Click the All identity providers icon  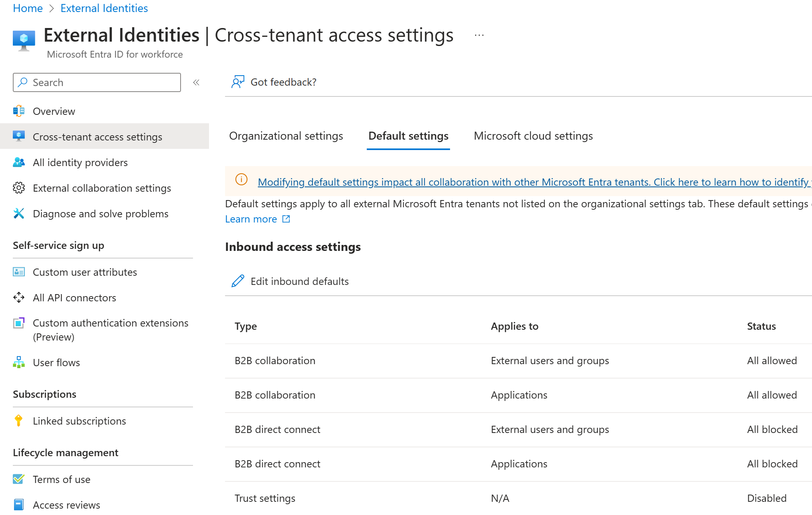coord(18,162)
